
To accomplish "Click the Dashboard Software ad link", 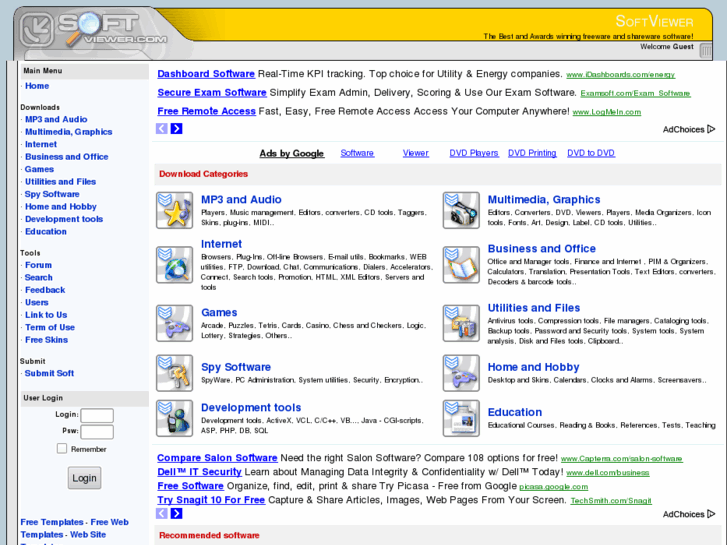I will click(206, 74).
